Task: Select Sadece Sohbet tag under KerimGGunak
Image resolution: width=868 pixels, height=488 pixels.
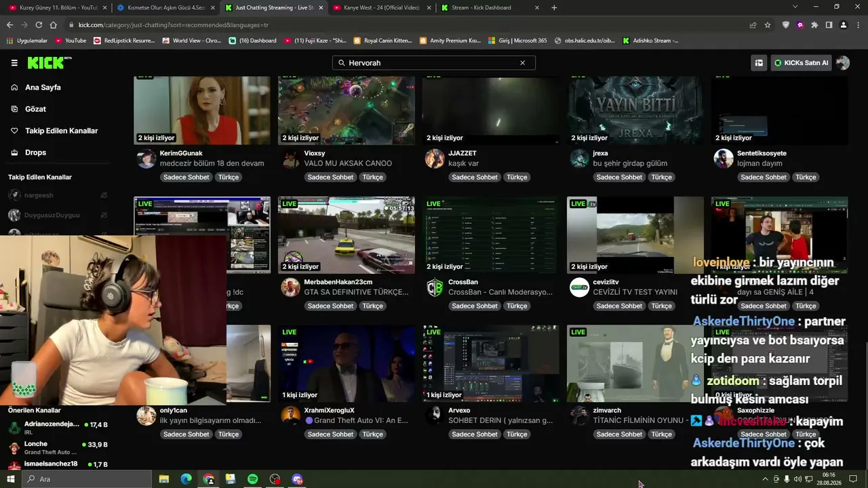Action: coord(186,177)
